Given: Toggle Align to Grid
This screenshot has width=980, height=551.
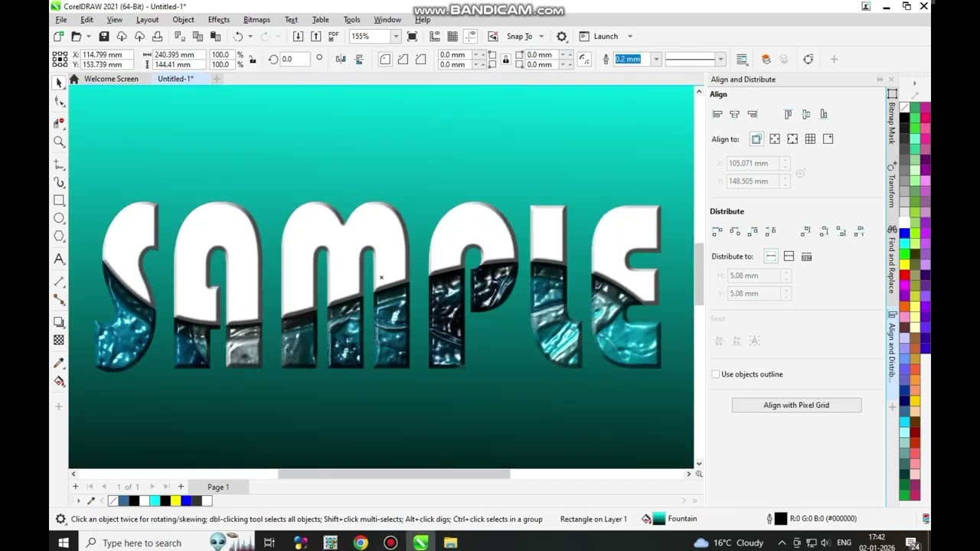Looking at the screenshot, I should click(x=810, y=139).
